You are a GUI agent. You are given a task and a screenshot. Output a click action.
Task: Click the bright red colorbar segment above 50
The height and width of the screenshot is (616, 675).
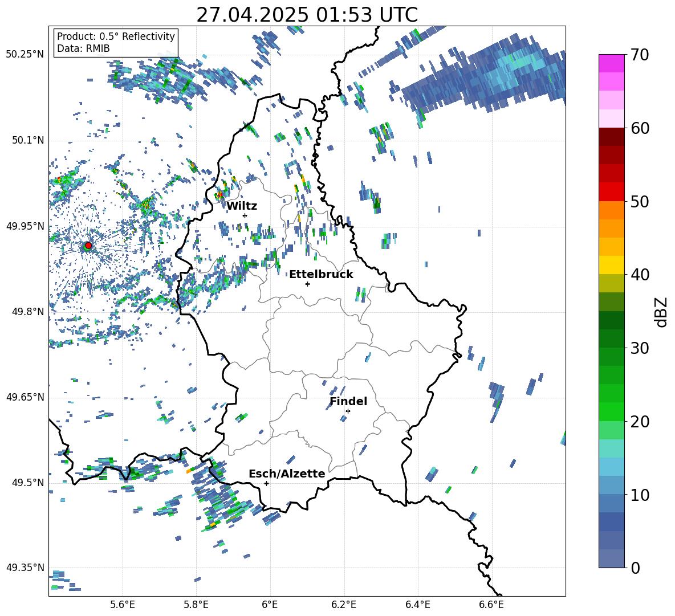click(611, 192)
